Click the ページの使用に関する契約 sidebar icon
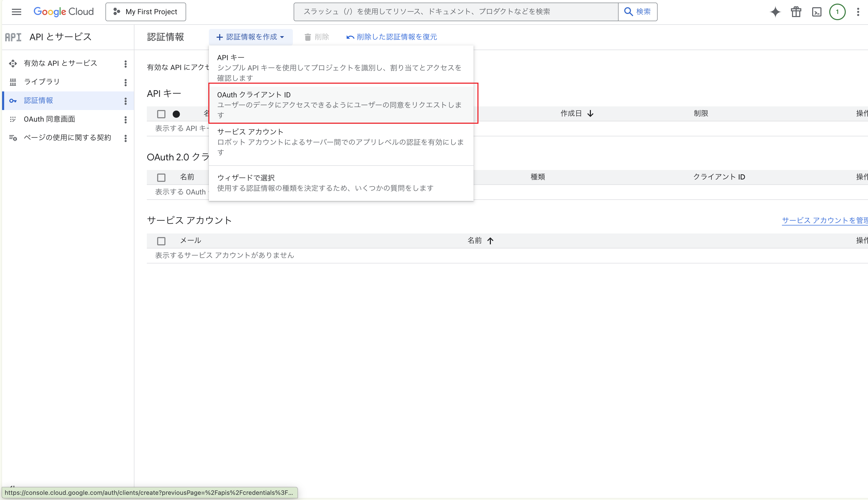The width and height of the screenshot is (868, 500). [x=13, y=138]
